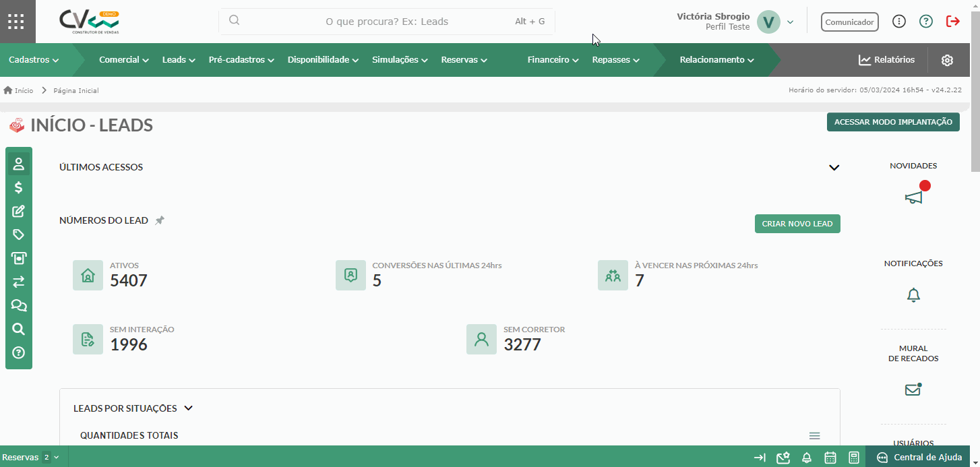Image resolution: width=980 pixels, height=467 pixels.
Task: Expand the Últimos Acessos section chevron
Action: click(x=834, y=168)
